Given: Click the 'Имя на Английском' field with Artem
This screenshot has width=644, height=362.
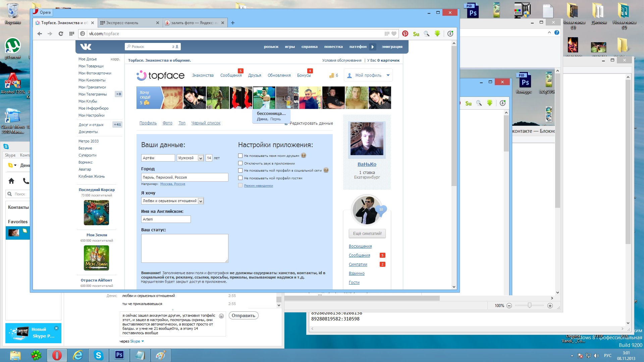Looking at the screenshot, I should pyautogui.click(x=166, y=219).
